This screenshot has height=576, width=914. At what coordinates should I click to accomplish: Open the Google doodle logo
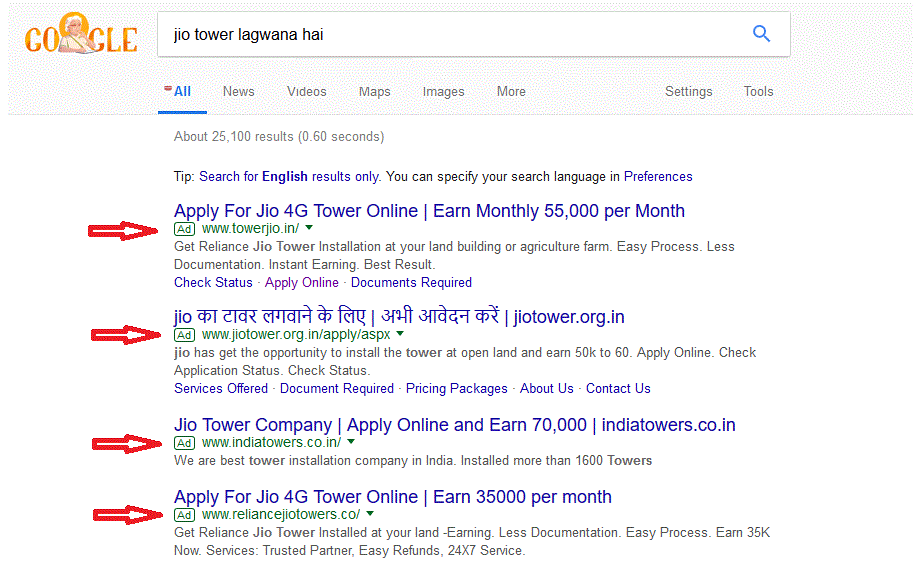click(x=81, y=34)
